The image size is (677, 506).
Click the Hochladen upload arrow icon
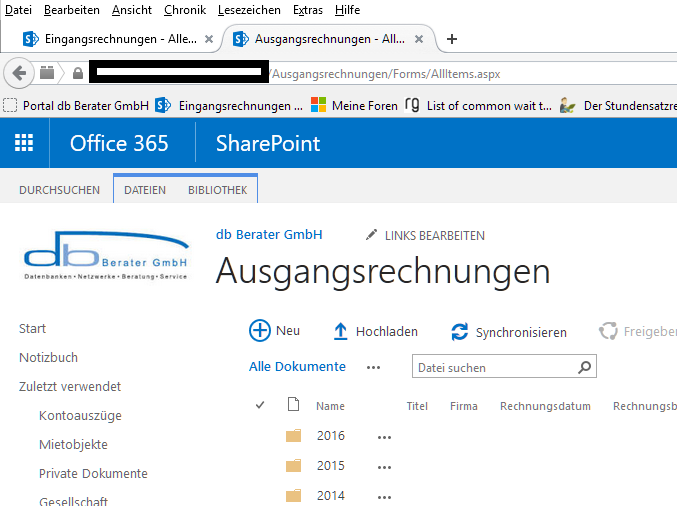[x=340, y=332]
